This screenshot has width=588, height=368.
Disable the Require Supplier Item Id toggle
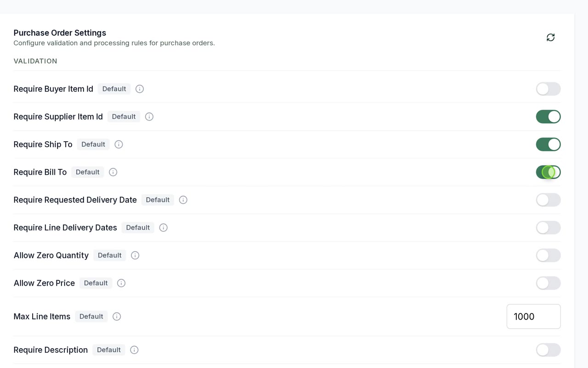click(548, 117)
